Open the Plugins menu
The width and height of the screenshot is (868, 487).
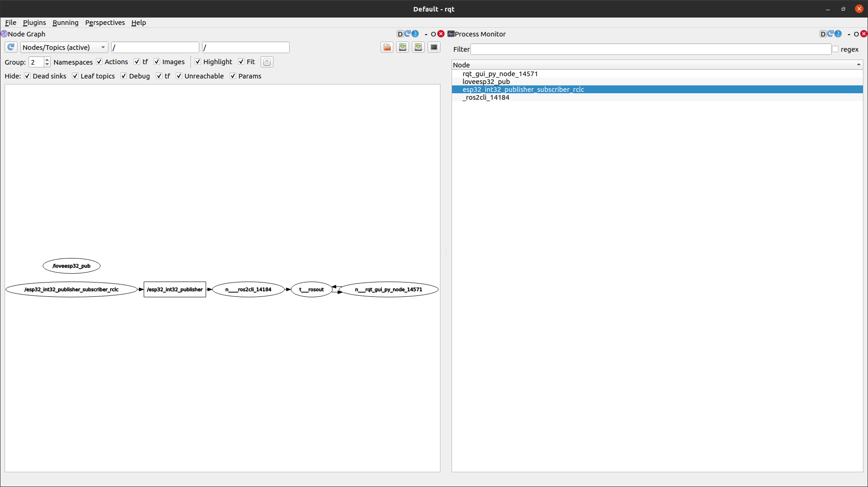click(x=34, y=22)
